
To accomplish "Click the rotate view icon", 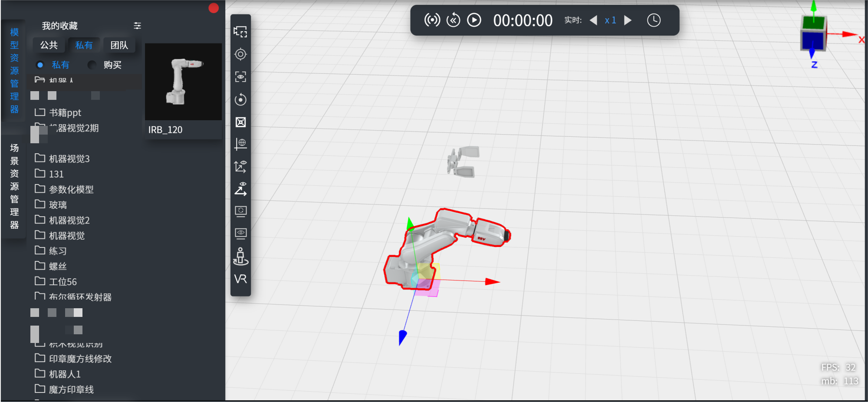I will tap(240, 99).
